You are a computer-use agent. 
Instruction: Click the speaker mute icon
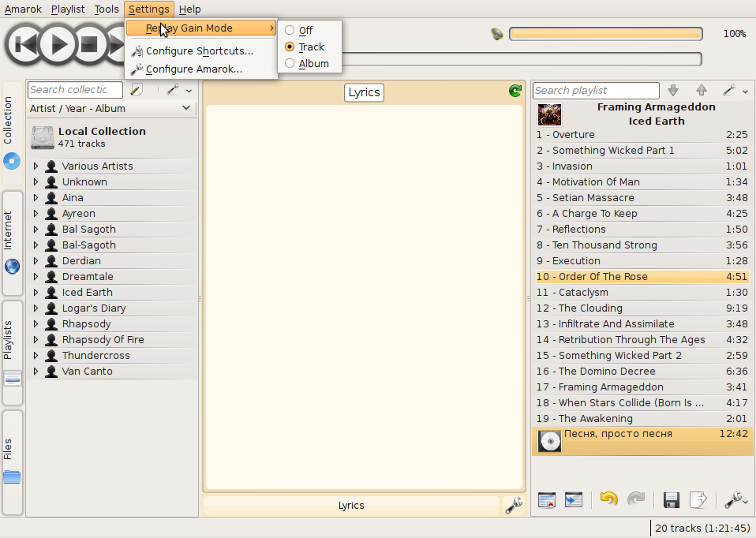[496, 34]
